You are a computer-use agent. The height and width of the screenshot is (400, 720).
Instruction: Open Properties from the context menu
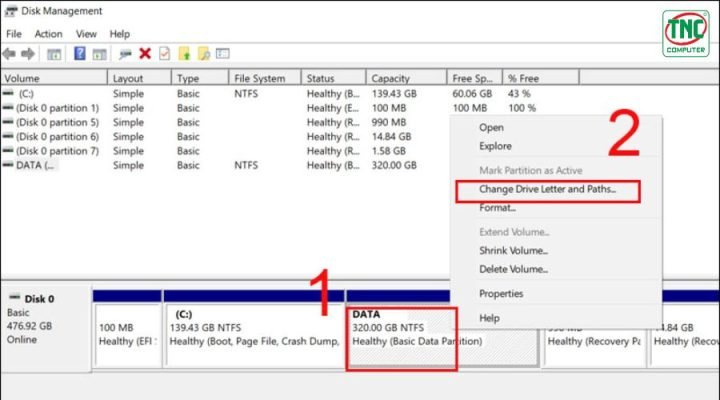tap(501, 294)
